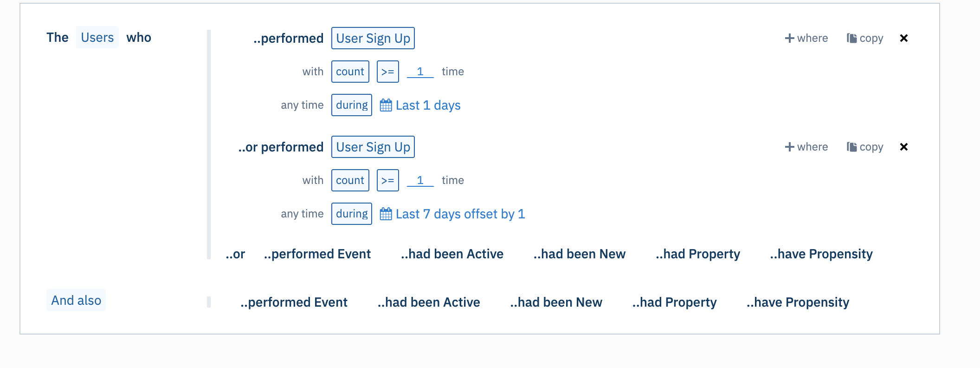Screen dimensions: 980x368
Task: Add a where clause to first condition
Action: (x=806, y=38)
